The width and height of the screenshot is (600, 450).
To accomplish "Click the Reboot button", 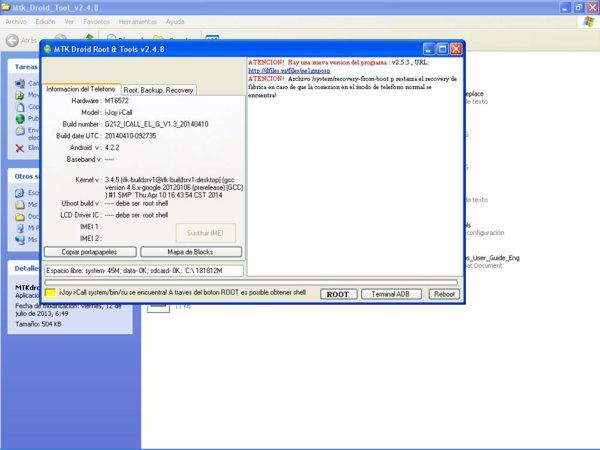I will tap(444, 294).
